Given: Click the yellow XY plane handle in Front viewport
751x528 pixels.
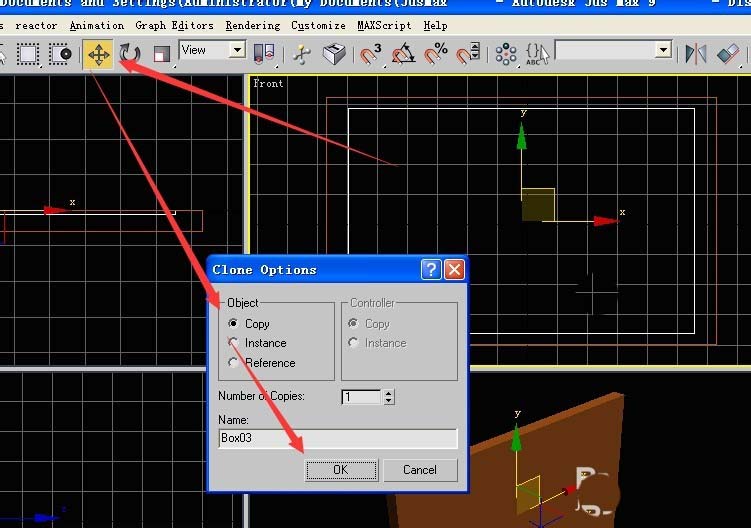Looking at the screenshot, I should (538, 205).
